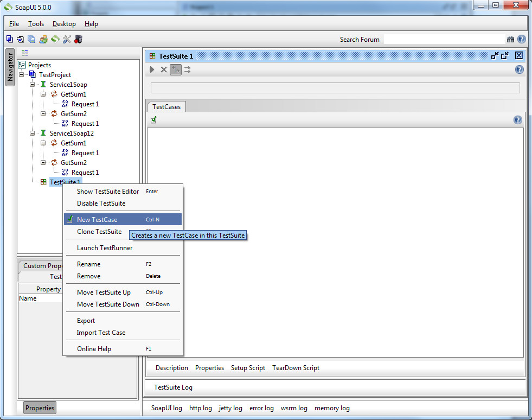Collapse GetSum1 under Service1Soap12

43,143
